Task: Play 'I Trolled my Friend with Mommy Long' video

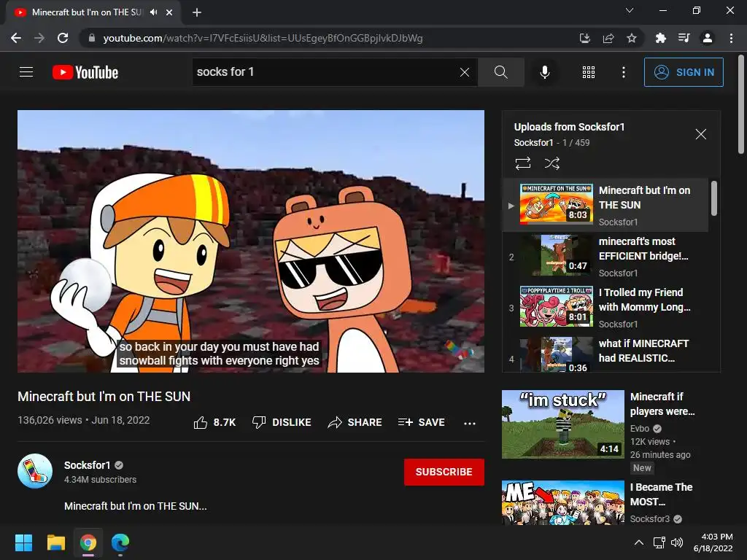Action: pos(605,308)
